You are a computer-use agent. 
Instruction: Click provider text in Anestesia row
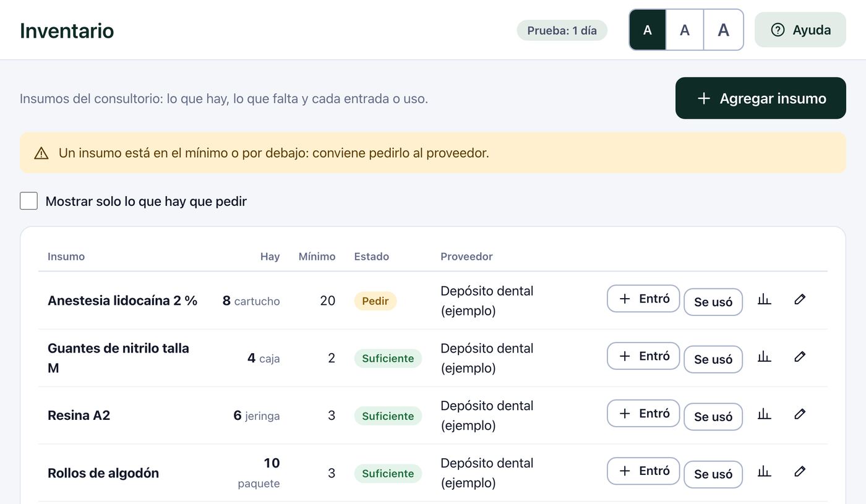point(487,301)
